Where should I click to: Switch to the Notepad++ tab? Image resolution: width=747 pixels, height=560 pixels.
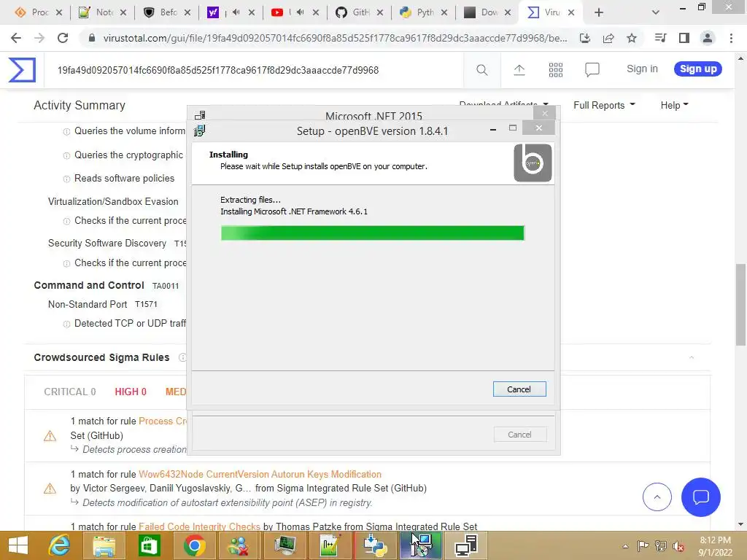pos(102,12)
